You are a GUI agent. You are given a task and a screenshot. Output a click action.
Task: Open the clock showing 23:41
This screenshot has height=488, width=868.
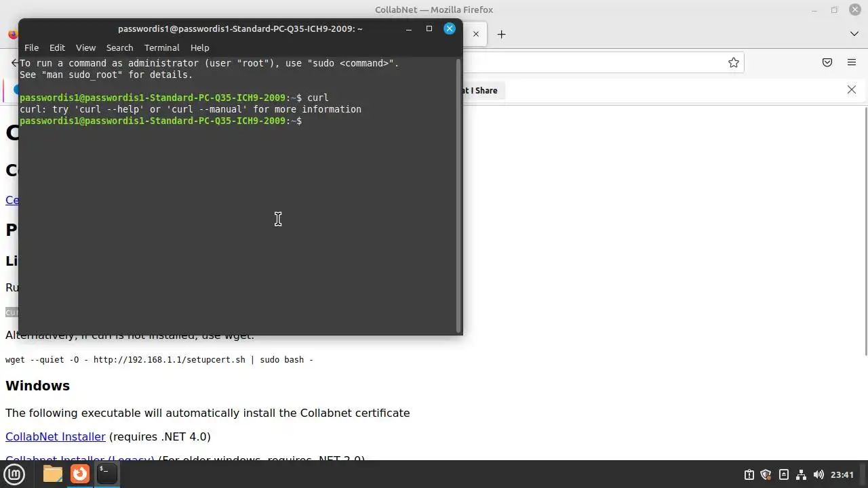point(842,474)
